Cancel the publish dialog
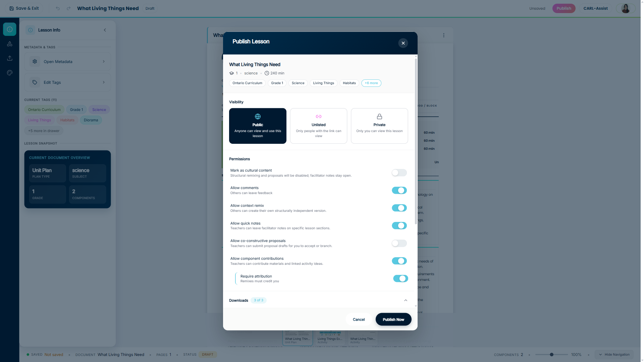Screen dimensions: 644x362 (358, 319)
